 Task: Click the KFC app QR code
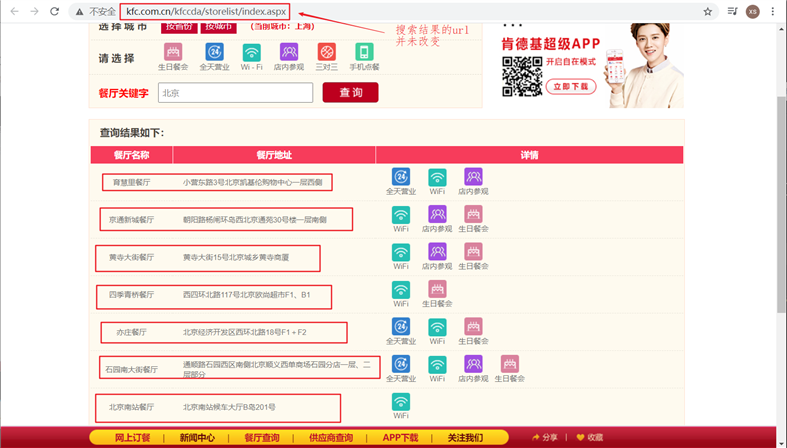coord(522,76)
